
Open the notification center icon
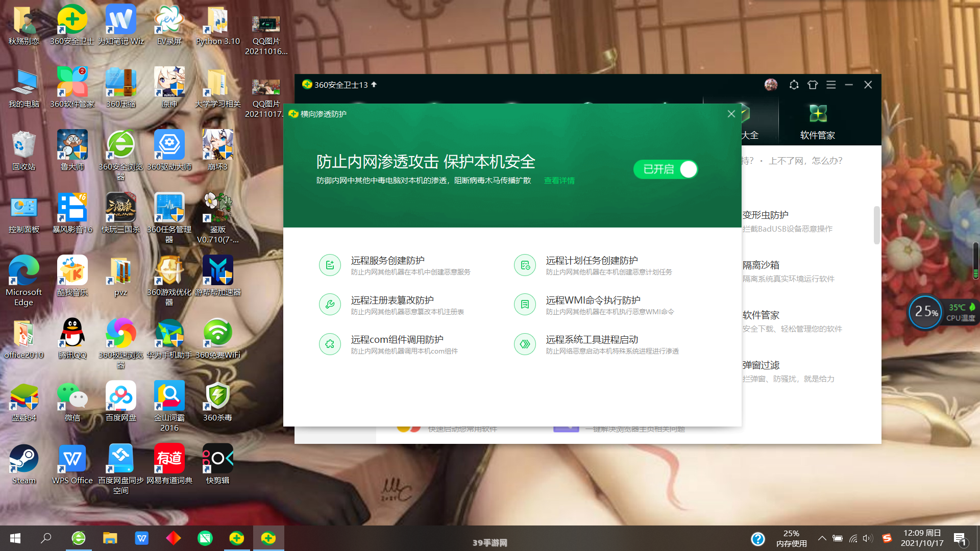pos(961,539)
